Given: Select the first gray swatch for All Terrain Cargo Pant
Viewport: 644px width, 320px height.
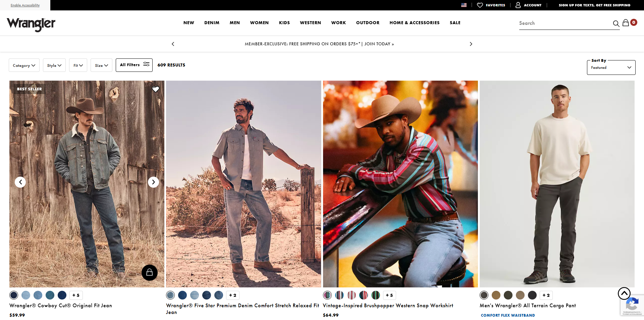Looking at the screenshot, I should [484, 295].
